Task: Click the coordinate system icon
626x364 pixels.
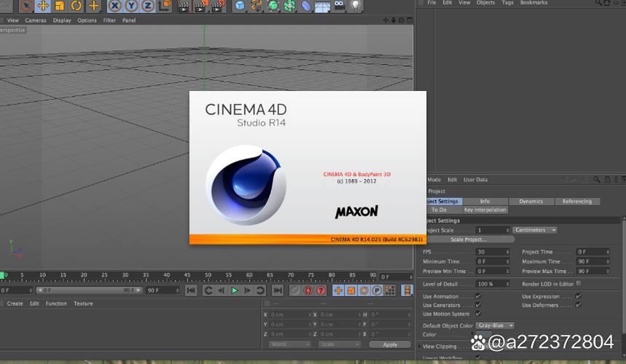Action: (x=165, y=6)
